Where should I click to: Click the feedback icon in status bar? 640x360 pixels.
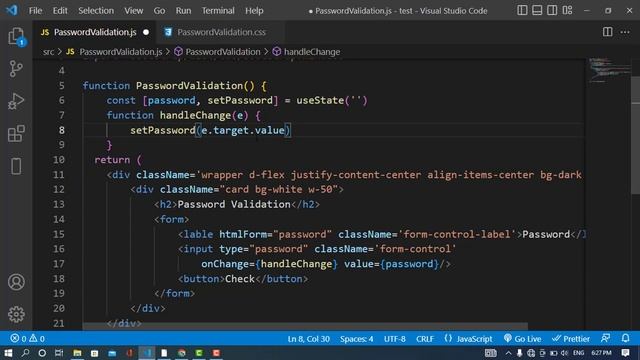tap(606, 338)
